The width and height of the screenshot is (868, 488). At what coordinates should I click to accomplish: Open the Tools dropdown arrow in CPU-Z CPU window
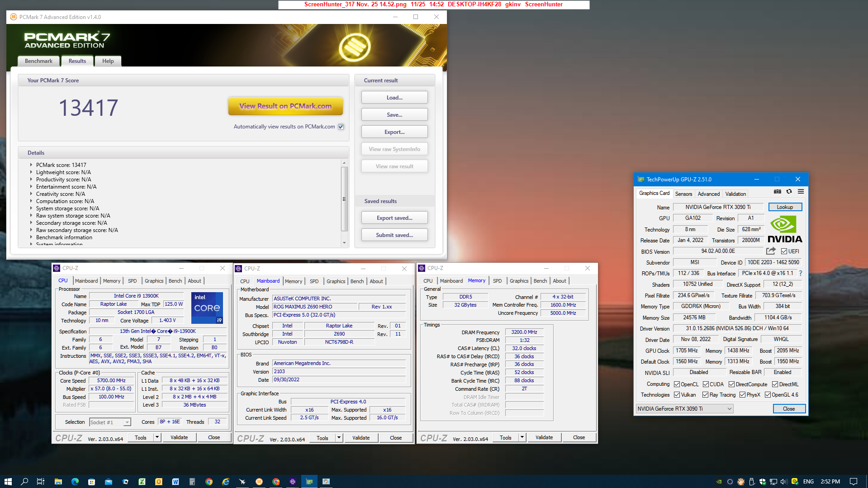click(157, 437)
